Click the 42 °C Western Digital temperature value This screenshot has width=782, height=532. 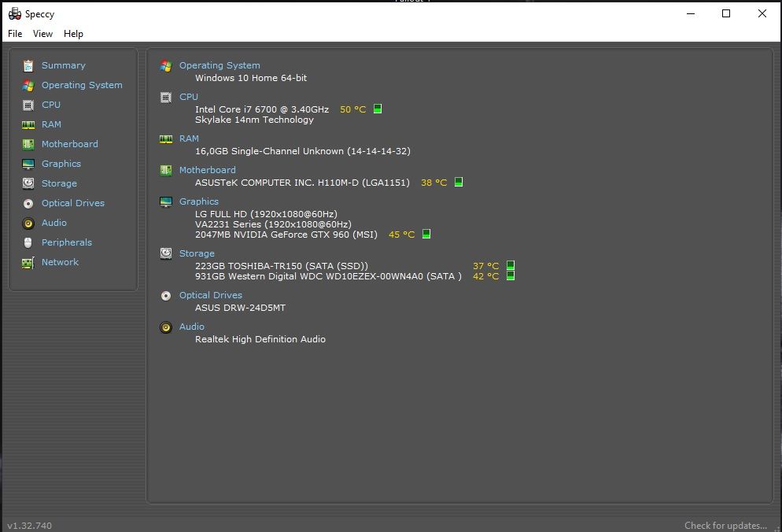485,276
